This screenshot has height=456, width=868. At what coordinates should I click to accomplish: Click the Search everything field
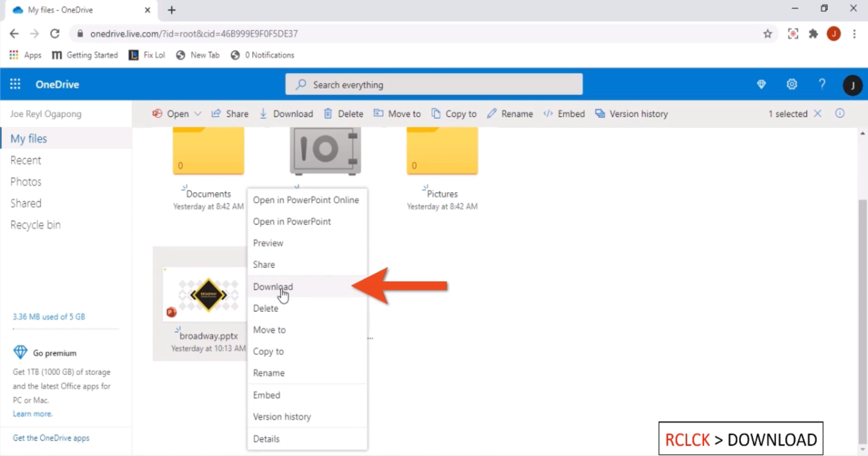[434, 85]
